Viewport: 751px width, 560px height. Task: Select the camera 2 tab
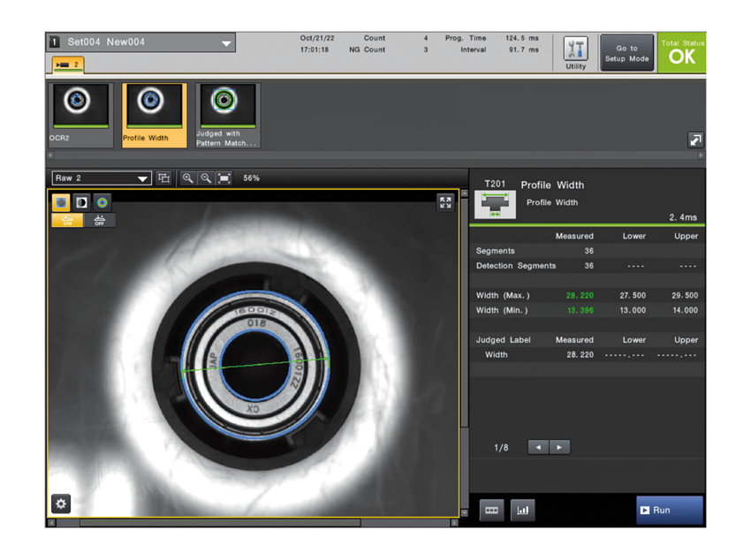68,64
